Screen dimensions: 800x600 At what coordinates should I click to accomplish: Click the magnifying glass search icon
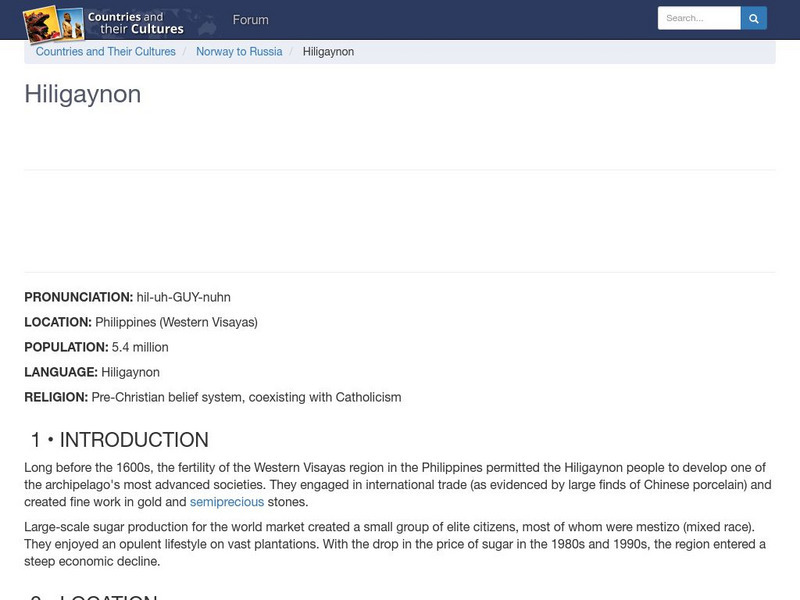click(753, 17)
